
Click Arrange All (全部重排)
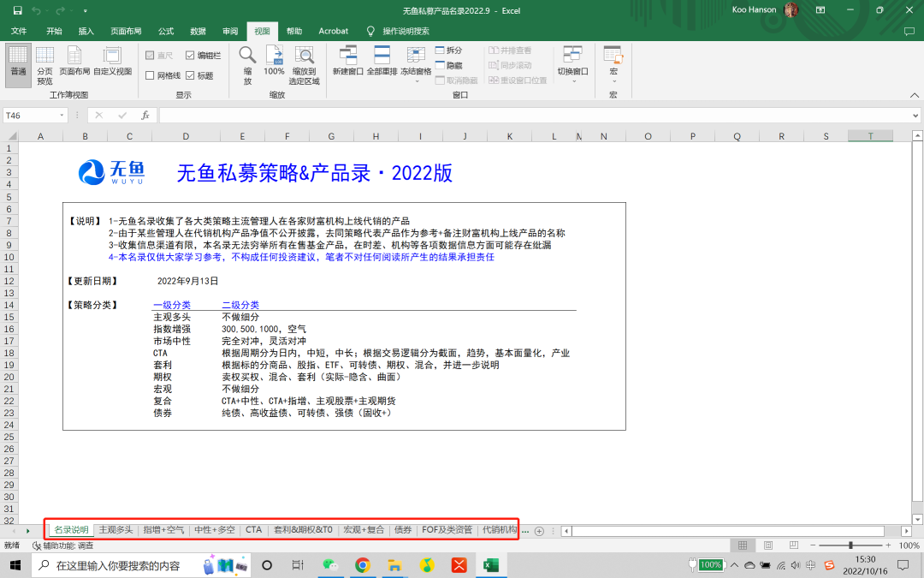click(382, 62)
